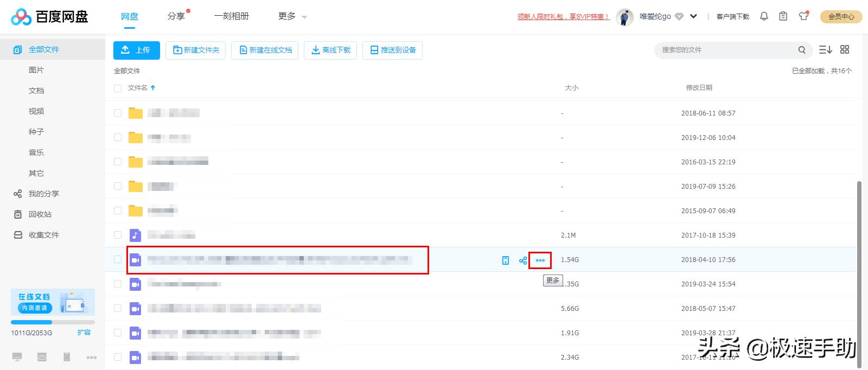Viewport: 868px width, 370px height.
Task: Click the user avatar picture
Action: click(624, 17)
